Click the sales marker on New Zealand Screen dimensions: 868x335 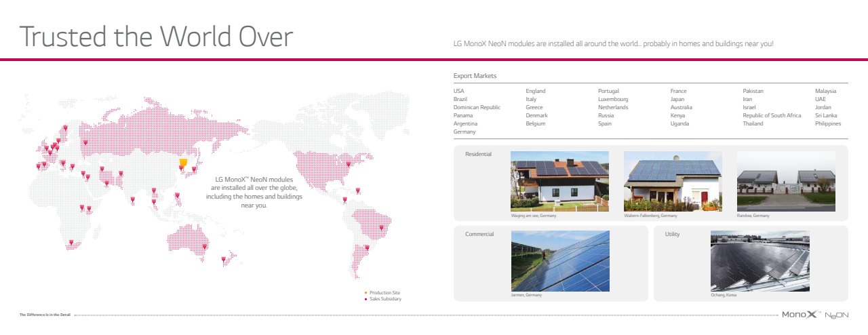pos(224,258)
